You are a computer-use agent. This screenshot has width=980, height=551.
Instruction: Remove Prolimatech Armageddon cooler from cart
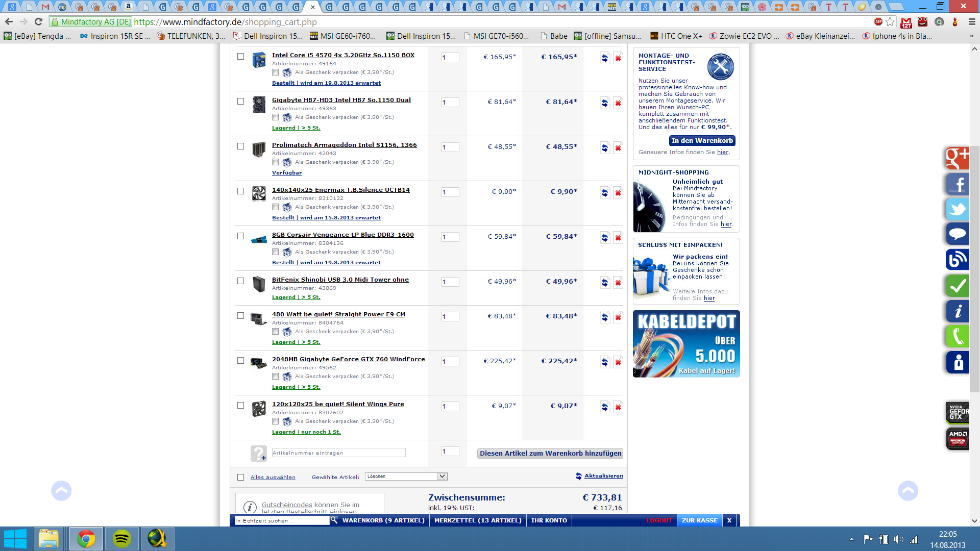pyautogui.click(x=618, y=147)
